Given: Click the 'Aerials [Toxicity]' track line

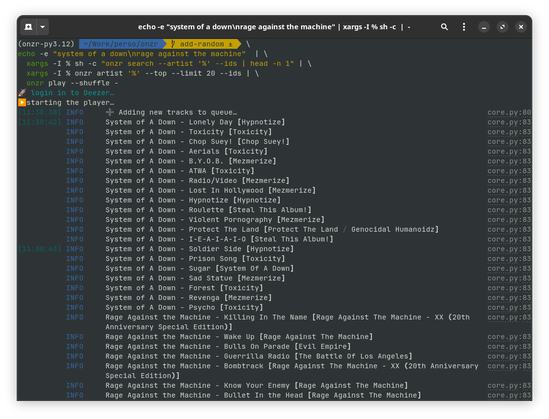Looking at the screenshot, I should click(187, 152).
